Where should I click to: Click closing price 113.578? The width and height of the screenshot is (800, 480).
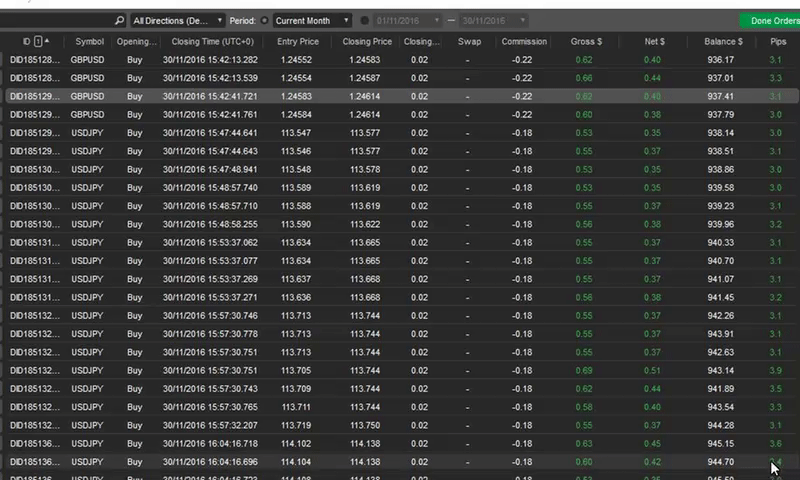point(365,169)
